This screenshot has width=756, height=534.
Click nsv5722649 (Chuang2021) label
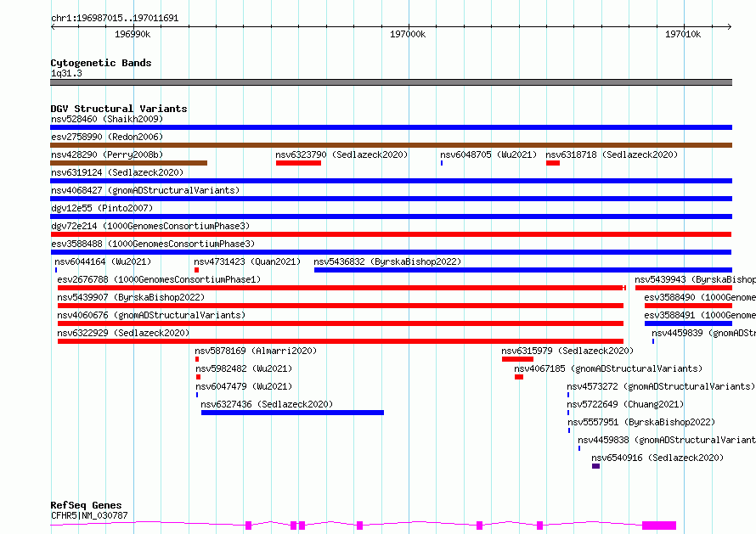tap(625, 404)
